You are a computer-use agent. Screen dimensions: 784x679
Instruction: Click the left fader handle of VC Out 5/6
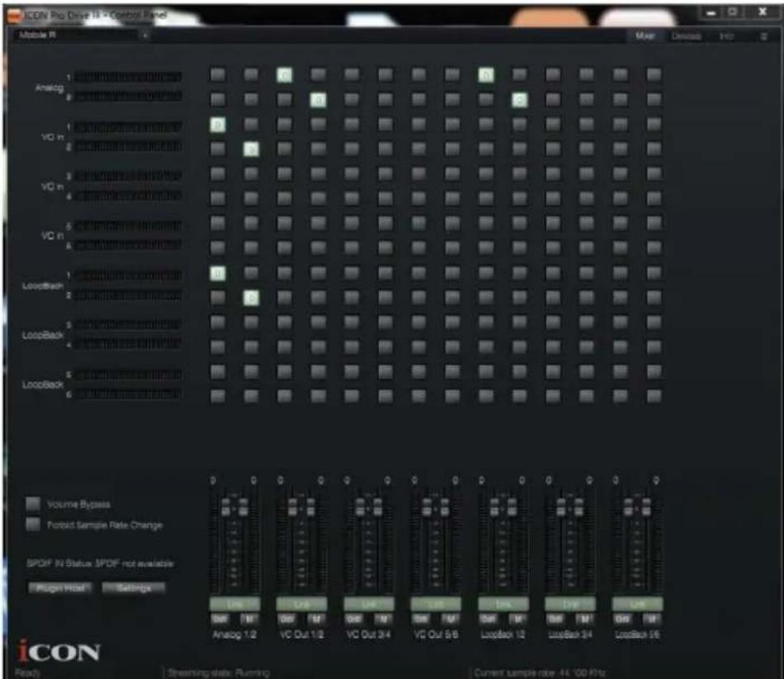tap(427, 507)
